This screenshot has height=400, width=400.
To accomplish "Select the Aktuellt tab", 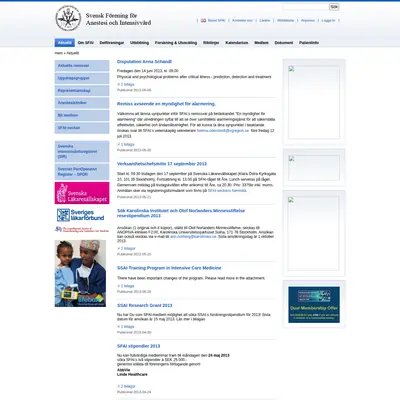I will tap(65, 43).
